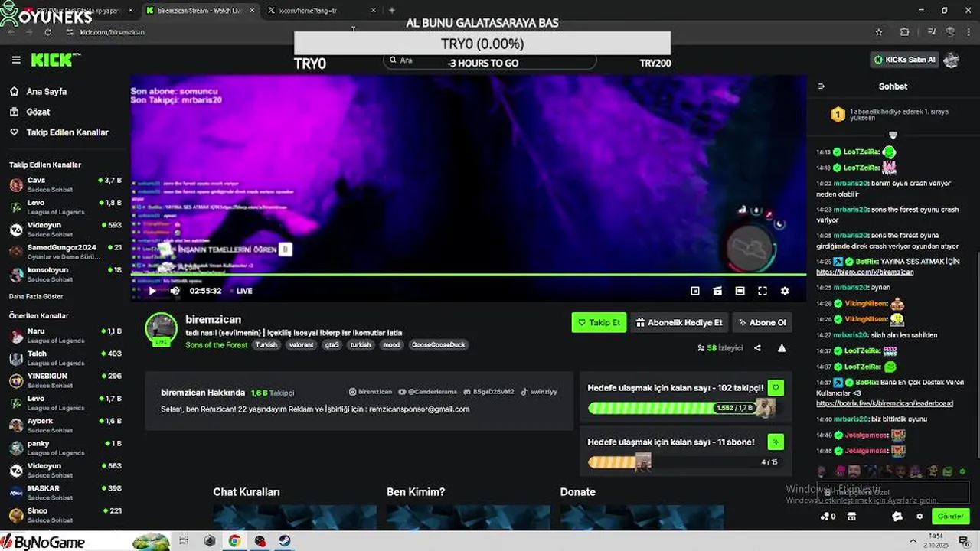This screenshot has width=980, height=551.
Task: Select the valorant tag
Action: tap(301, 345)
